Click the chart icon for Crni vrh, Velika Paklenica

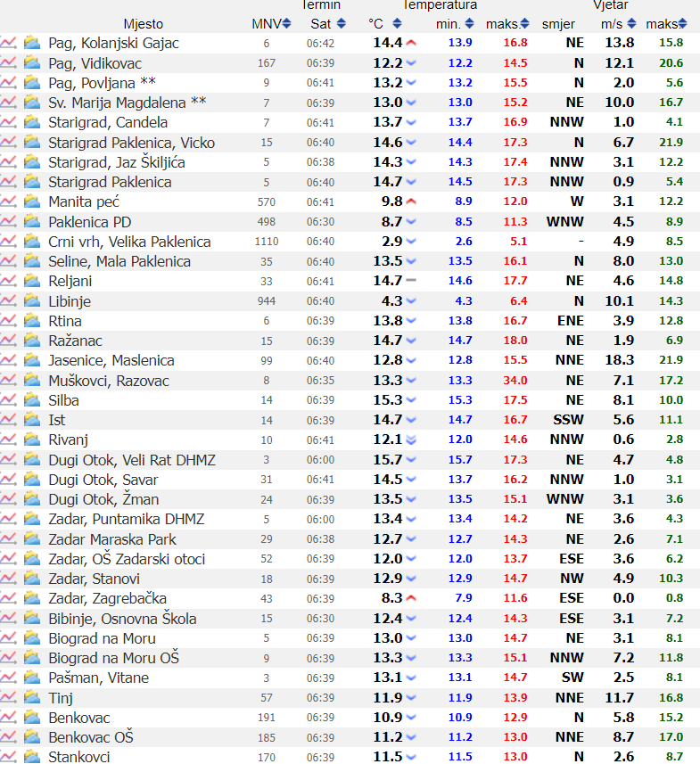9,242
